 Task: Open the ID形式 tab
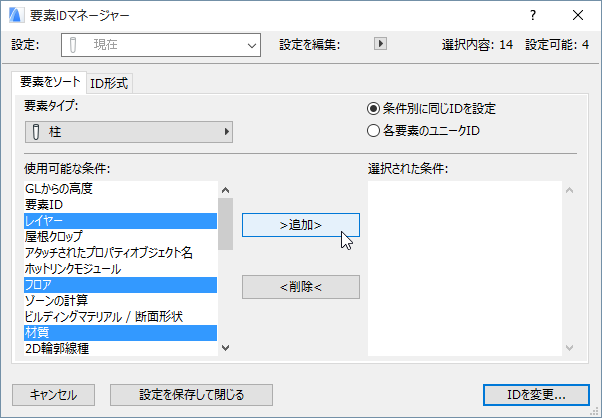point(109,83)
